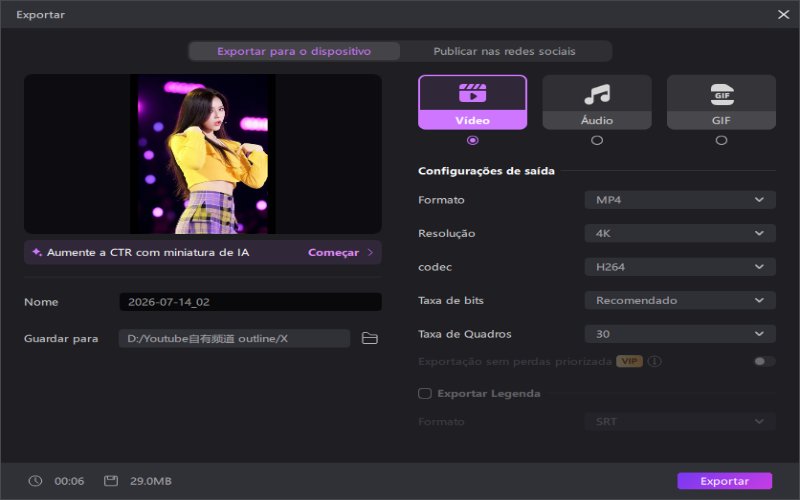Choose the Vídeo radio button
This screenshot has width=800, height=500.
click(x=472, y=140)
